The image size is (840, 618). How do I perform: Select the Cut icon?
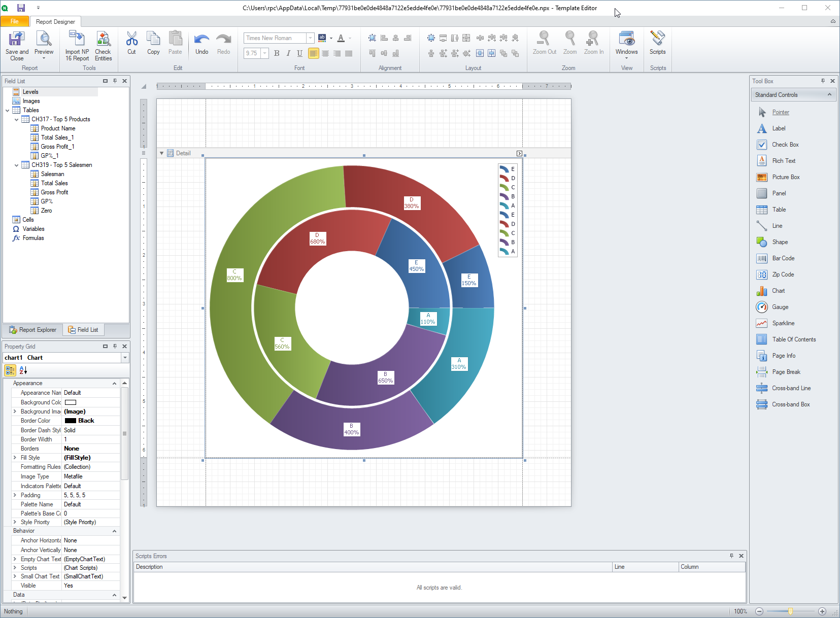pos(131,42)
